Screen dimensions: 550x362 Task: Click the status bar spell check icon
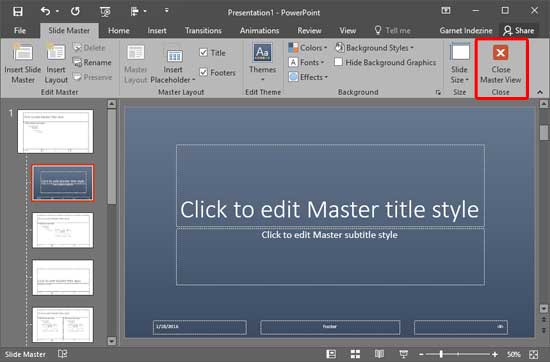click(x=62, y=354)
